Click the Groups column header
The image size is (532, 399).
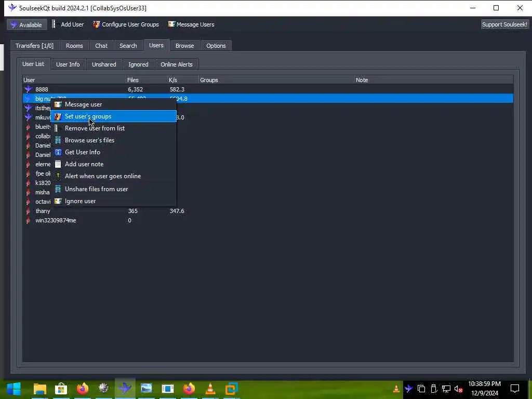tap(277, 80)
